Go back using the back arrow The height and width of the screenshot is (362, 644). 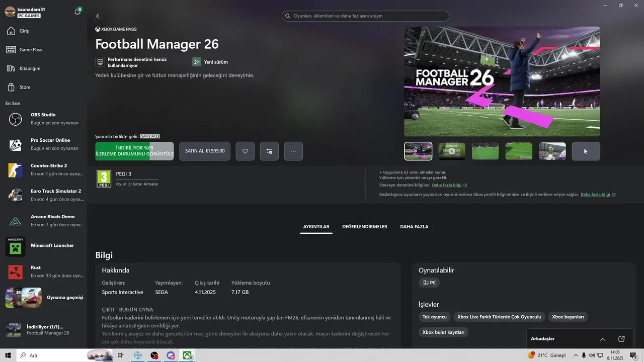98,16
